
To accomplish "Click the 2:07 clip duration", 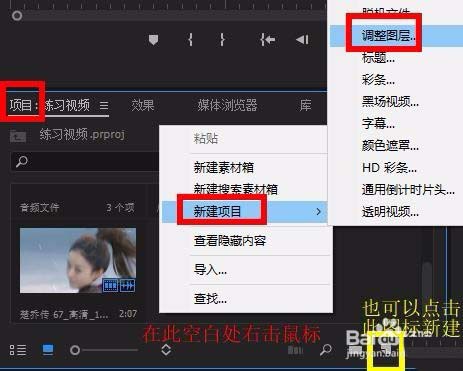I will pos(128,314).
